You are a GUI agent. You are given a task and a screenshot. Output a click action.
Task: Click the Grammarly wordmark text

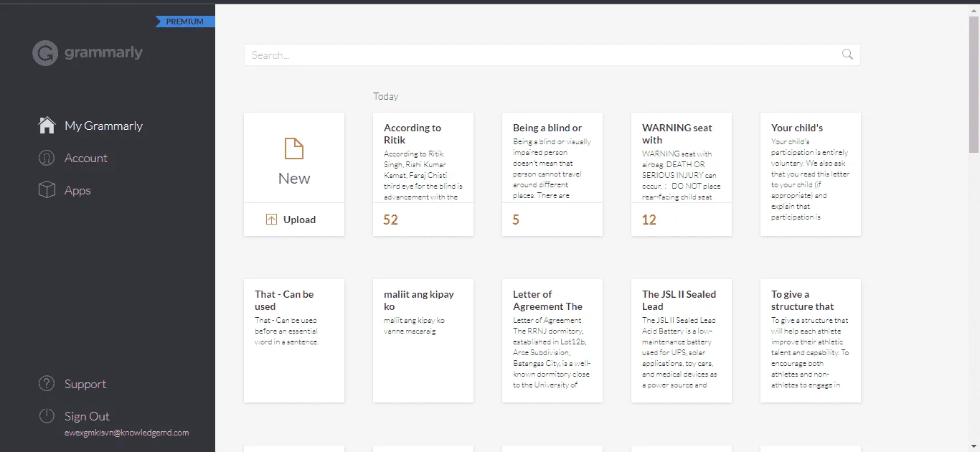tap(103, 52)
